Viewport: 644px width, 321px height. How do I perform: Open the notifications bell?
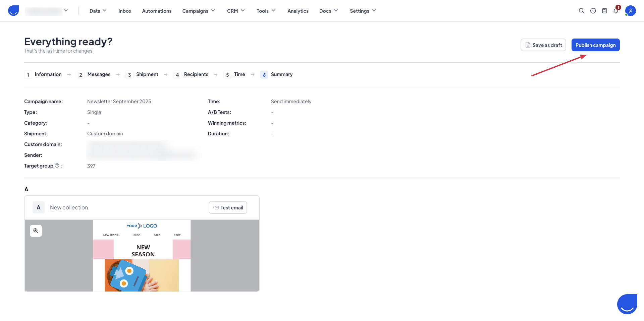point(616,11)
